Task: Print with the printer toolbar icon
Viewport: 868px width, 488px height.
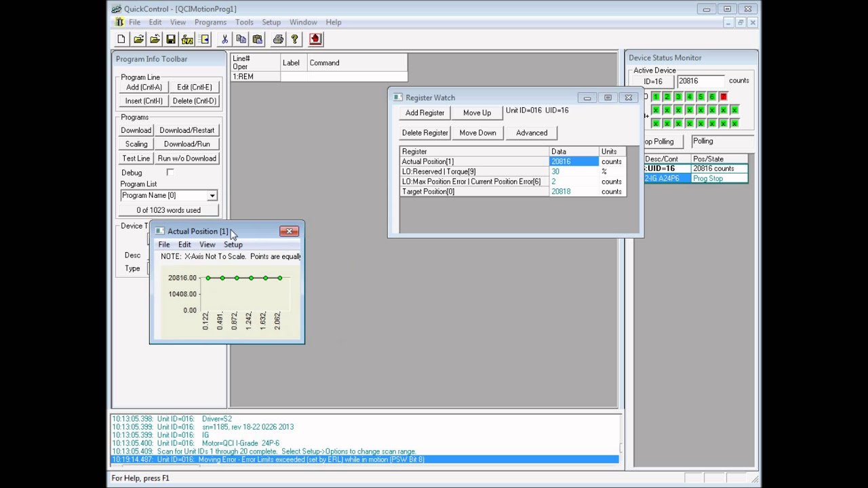Action: 278,39
